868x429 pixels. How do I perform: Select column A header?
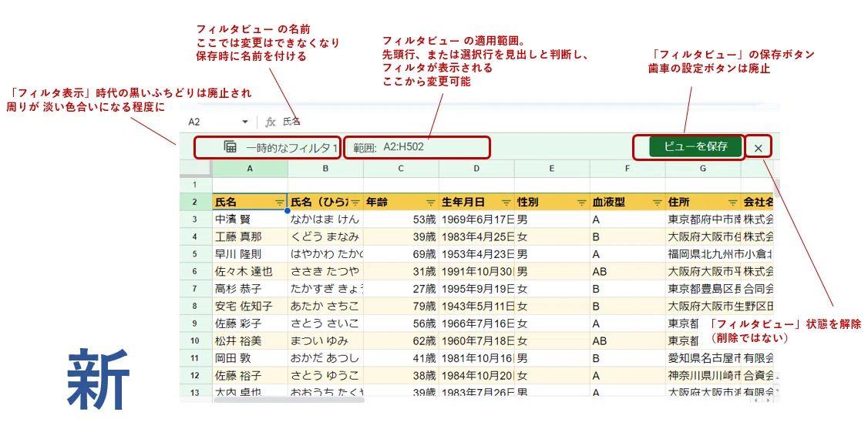250,169
